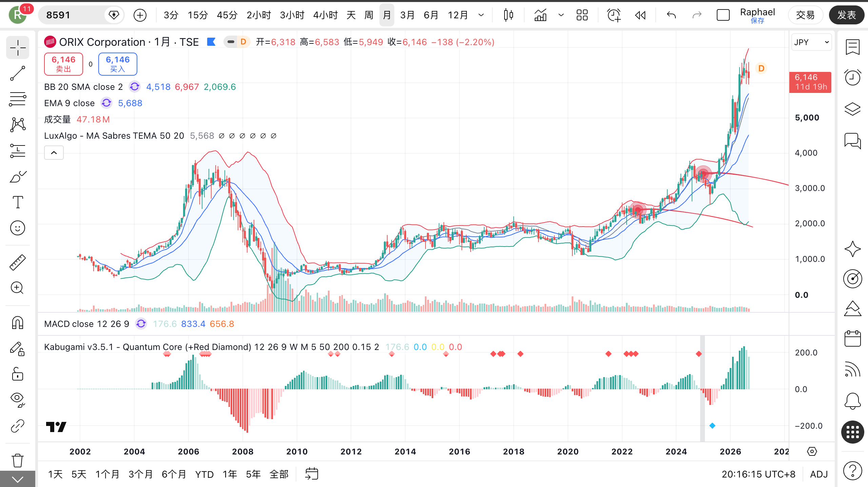Redo the chart action
Image resolution: width=868 pixels, height=487 pixels.
pos(697,15)
